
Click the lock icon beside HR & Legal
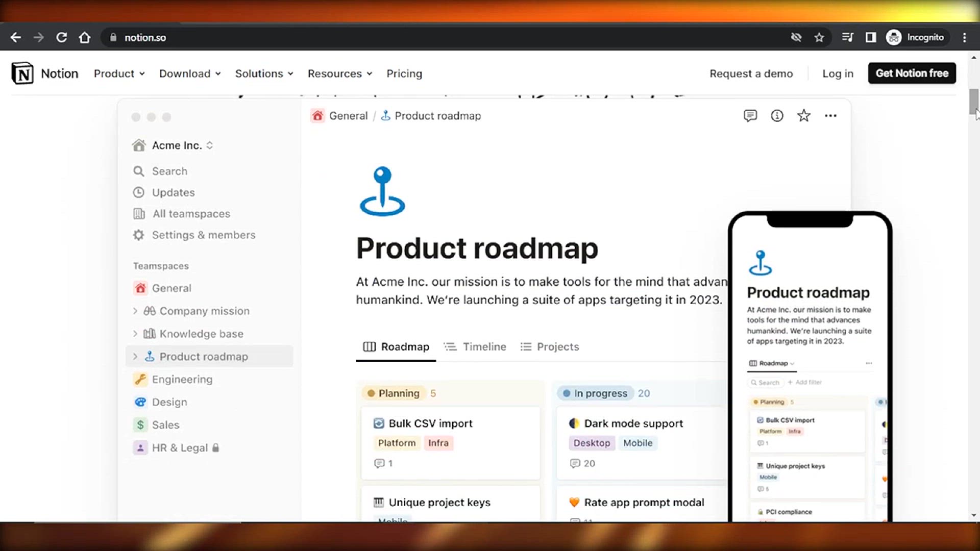(x=215, y=447)
